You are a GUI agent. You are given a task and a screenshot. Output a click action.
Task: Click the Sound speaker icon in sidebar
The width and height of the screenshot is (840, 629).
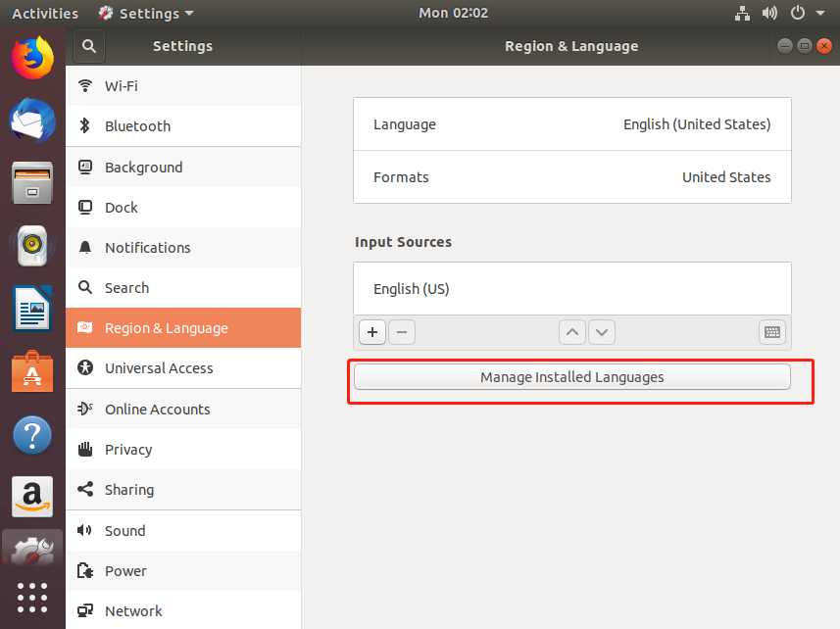point(84,530)
